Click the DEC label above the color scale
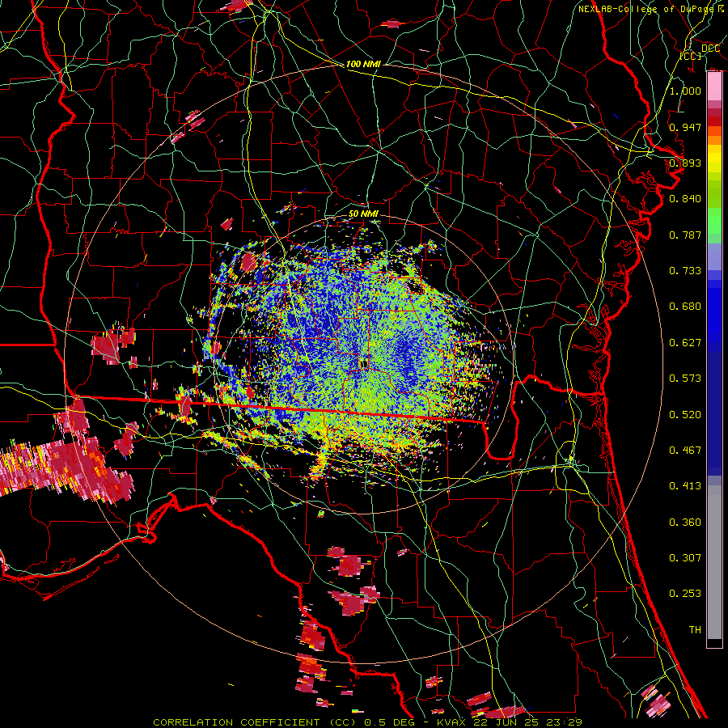 710,48
